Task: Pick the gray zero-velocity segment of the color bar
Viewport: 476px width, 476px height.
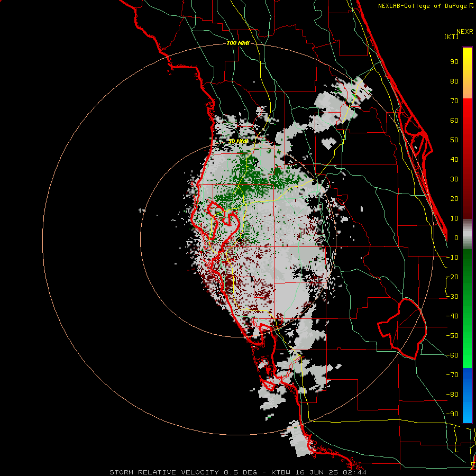Action: coord(467,234)
